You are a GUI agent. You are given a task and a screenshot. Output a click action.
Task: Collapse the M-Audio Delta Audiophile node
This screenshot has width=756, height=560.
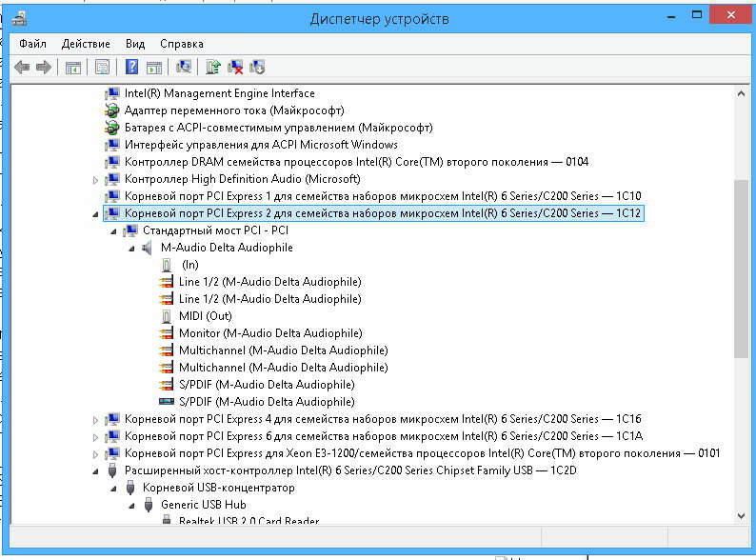pyautogui.click(x=131, y=249)
